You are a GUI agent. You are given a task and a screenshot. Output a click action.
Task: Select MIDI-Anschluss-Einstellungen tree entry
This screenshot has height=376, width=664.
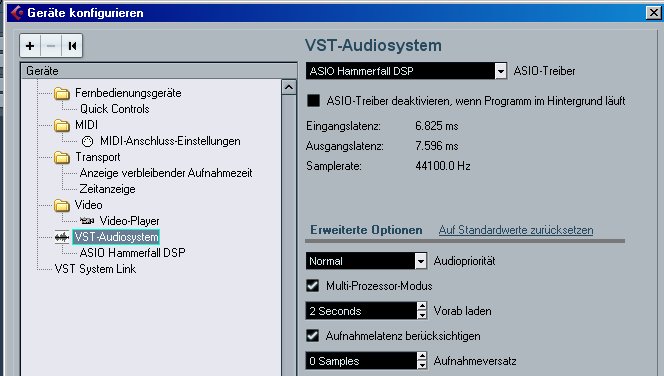170,141
